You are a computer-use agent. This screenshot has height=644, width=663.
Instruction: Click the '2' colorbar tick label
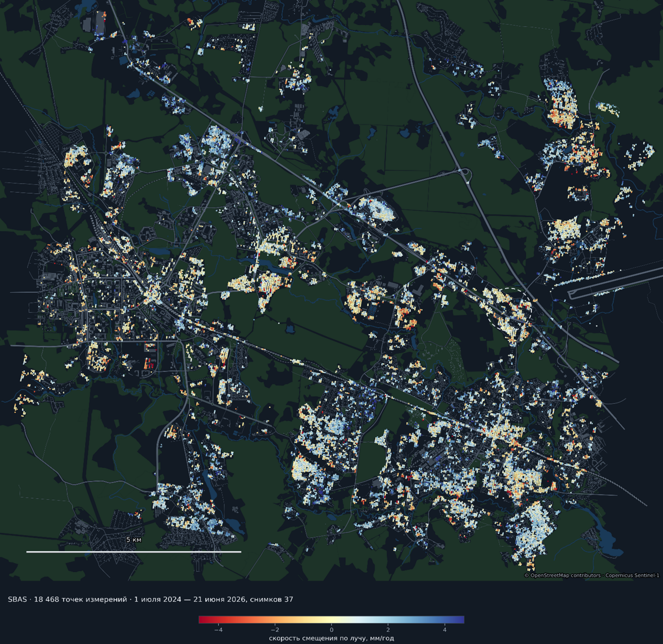[x=388, y=630]
